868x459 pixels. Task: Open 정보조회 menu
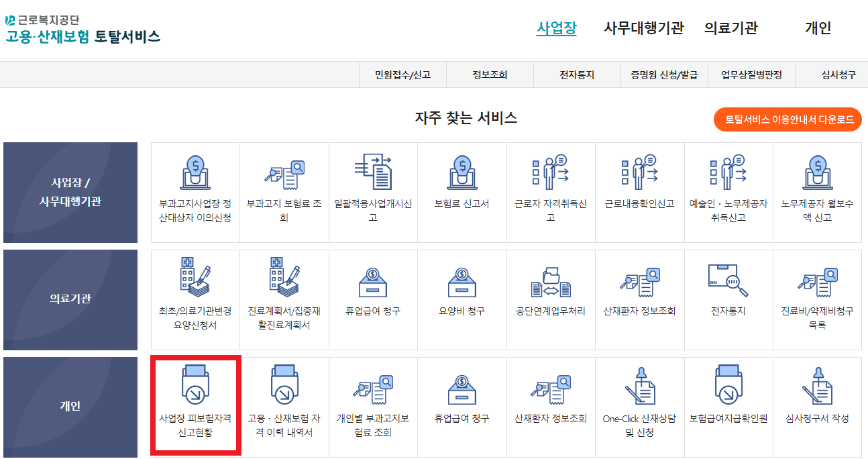pos(490,75)
